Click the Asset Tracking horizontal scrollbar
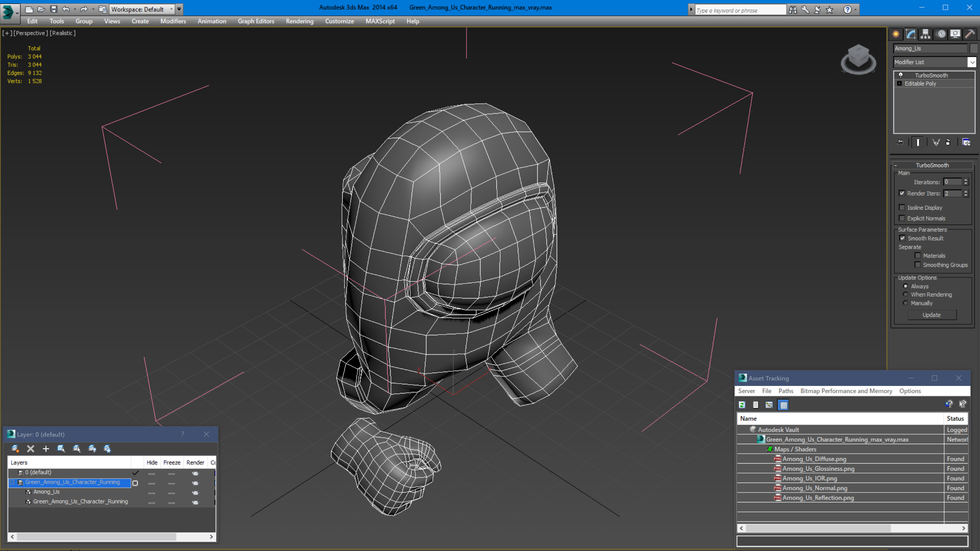Image resolution: width=980 pixels, height=551 pixels. [818, 528]
